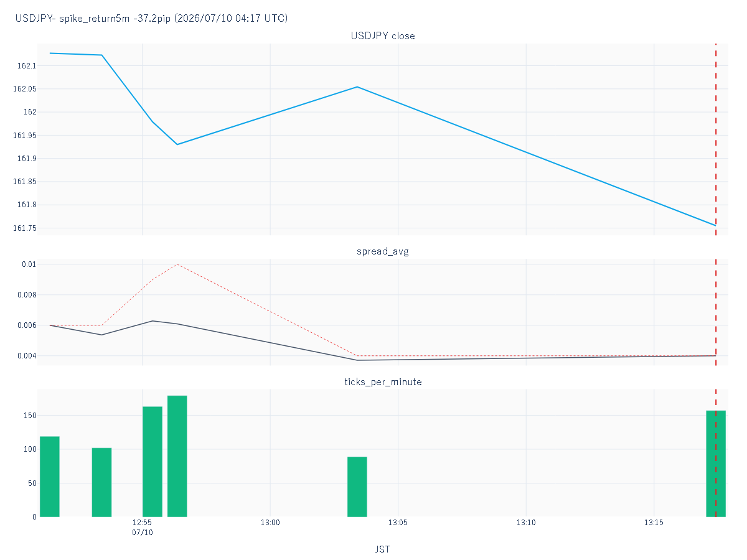Image resolution: width=747 pixels, height=560 pixels.
Task: Click the 13:00 x-axis tick label
Action: 270,523
